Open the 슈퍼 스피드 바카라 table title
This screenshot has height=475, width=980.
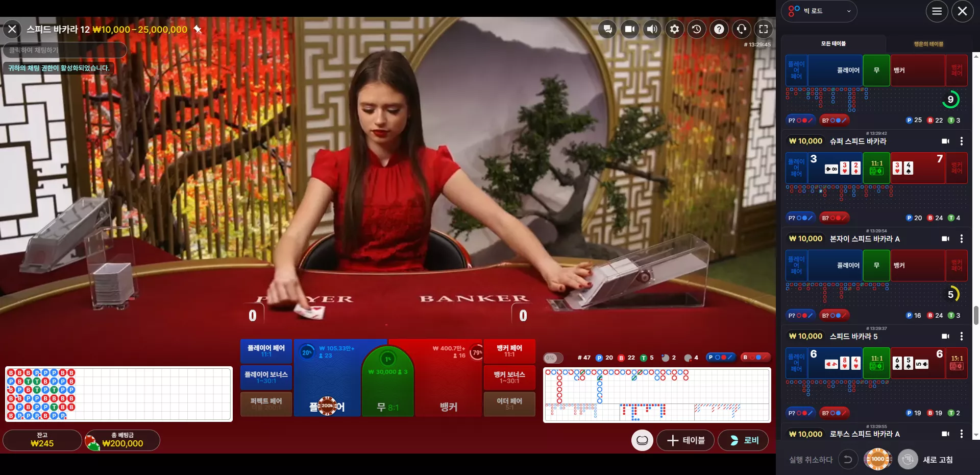(858, 141)
